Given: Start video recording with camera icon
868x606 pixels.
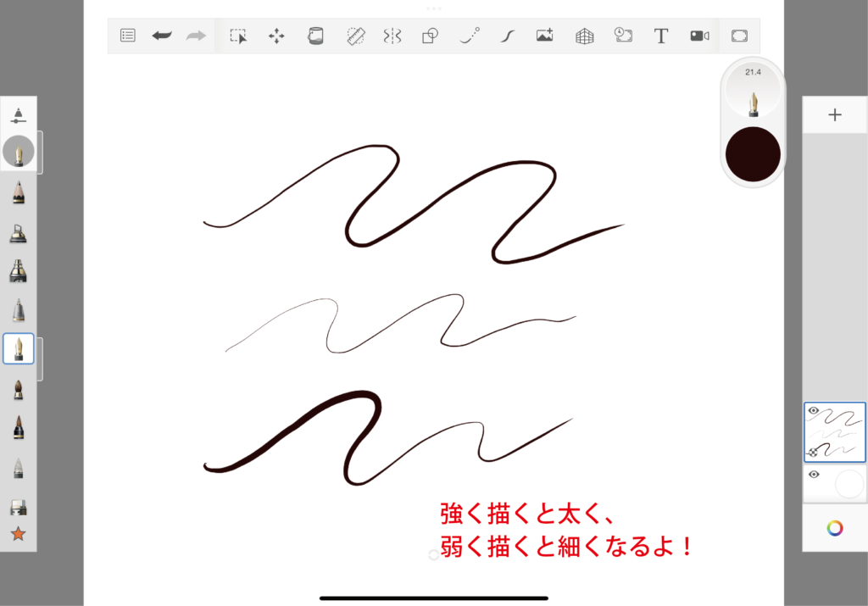Looking at the screenshot, I should pyautogui.click(x=699, y=36).
